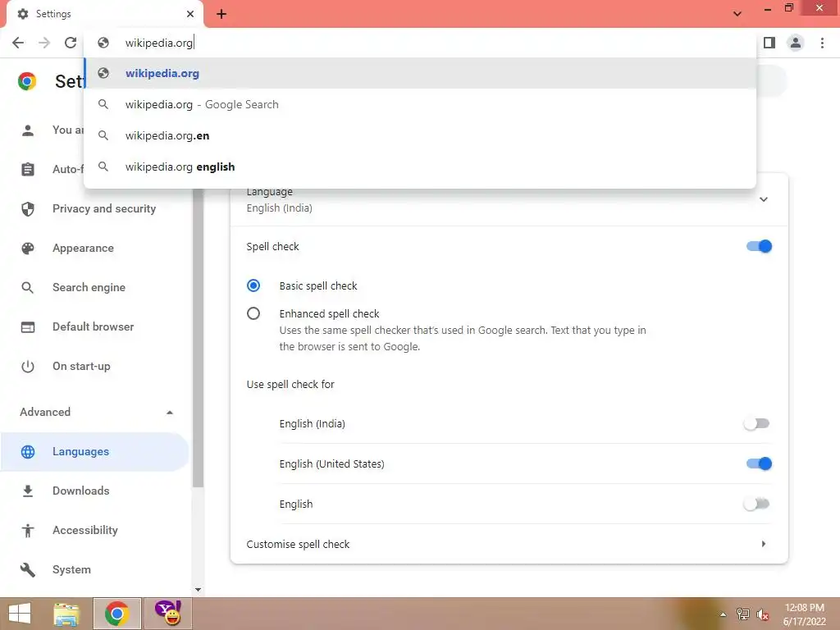Open Yahoo Messenger taskbar icon

(168, 614)
